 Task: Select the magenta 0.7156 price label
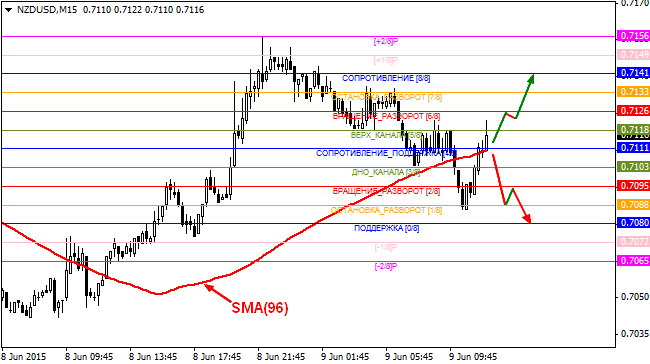click(x=633, y=36)
